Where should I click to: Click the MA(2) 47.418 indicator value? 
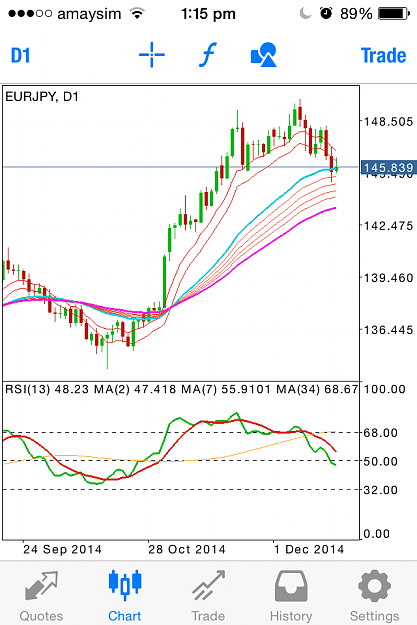click(x=135, y=389)
